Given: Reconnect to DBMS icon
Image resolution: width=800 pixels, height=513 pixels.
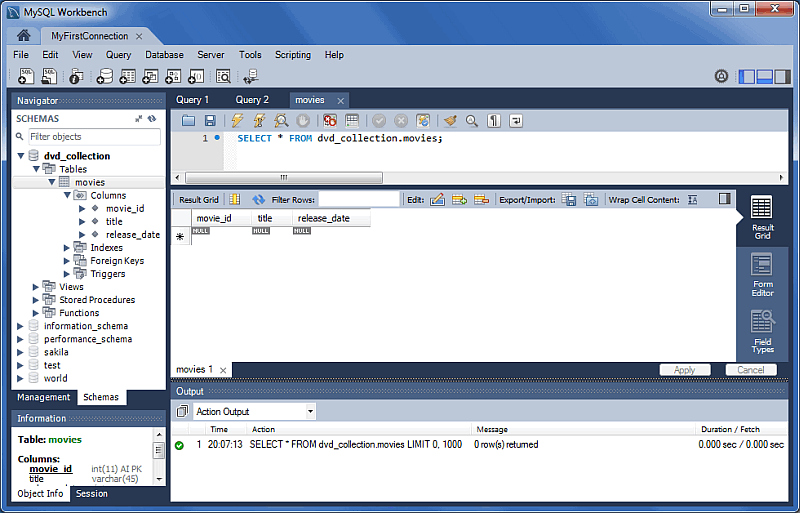Looking at the screenshot, I should pyautogui.click(x=251, y=76).
